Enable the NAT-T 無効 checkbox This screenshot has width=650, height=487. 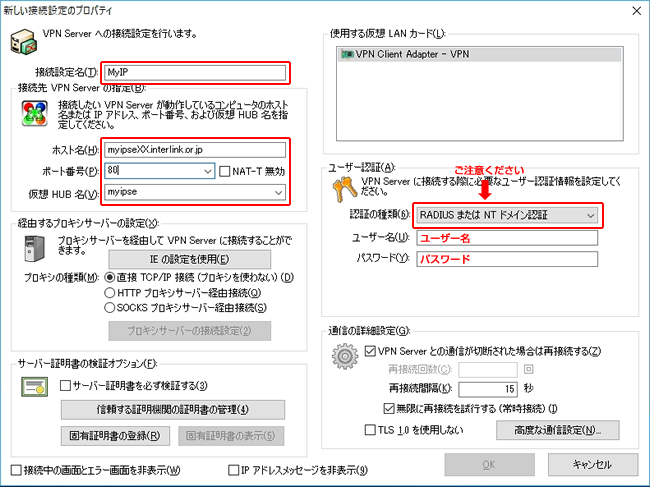225,171
